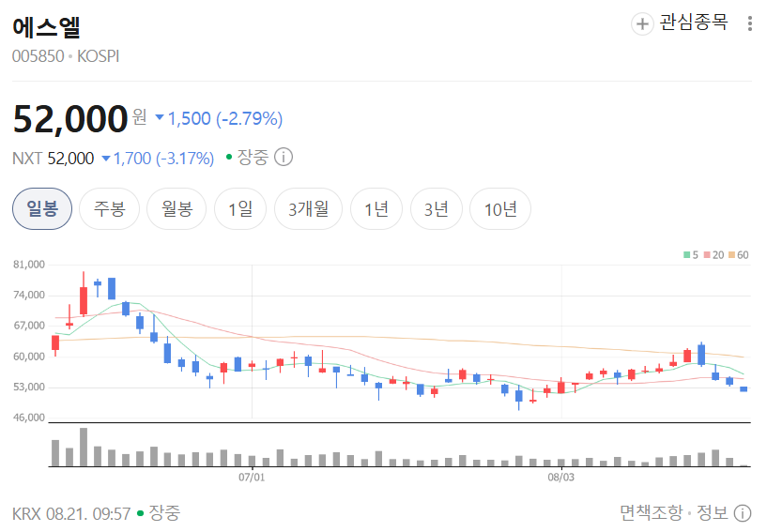Select the 일봉 chart tab
Screen dimensions: 767x532
point(42,209)
